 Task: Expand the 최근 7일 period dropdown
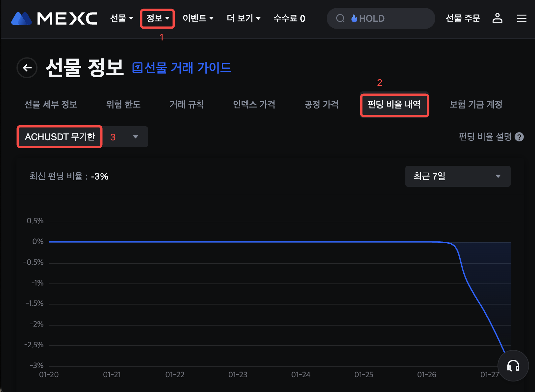click(x=458, y=176)
